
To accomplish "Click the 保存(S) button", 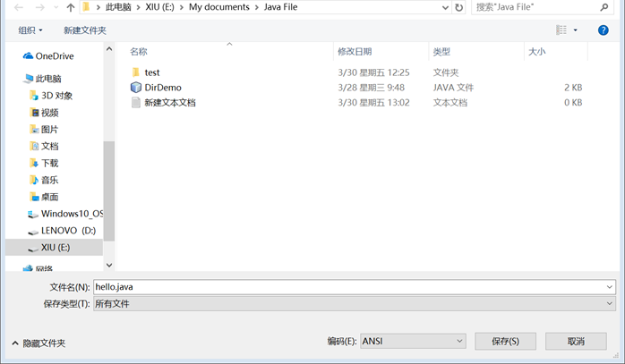I will click(505, 342).
